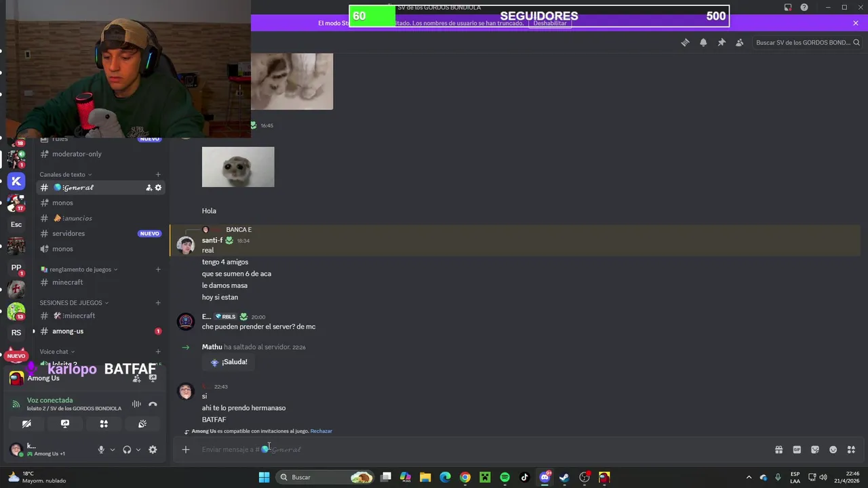Open user settings gear
This screenshot has height=488, width=868.
(153, 449)
